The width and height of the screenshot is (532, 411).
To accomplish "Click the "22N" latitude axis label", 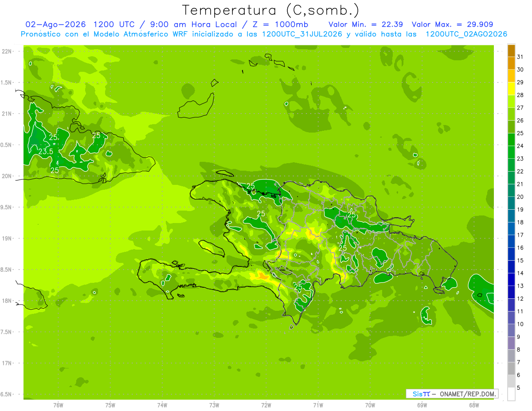I will point(7,51).
